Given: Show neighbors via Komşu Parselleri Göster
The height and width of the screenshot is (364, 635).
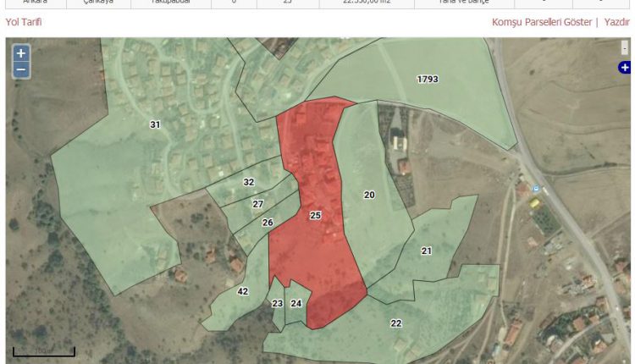Looking at the screenshot, I should click(542, 22).
